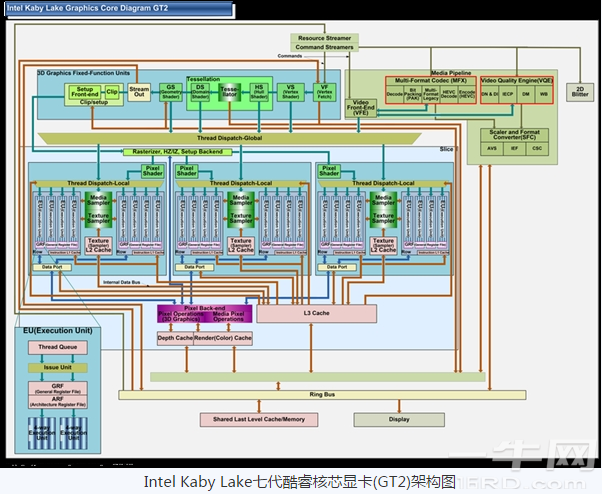Click the ARF (Architecture Register File) block
Viewport: 602px width, 494px height.
58,401
